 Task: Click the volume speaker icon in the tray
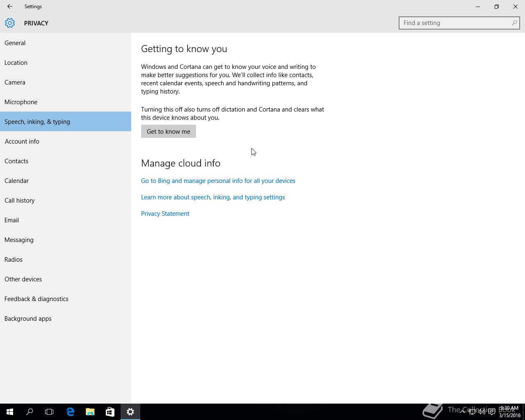pos(482,412)
